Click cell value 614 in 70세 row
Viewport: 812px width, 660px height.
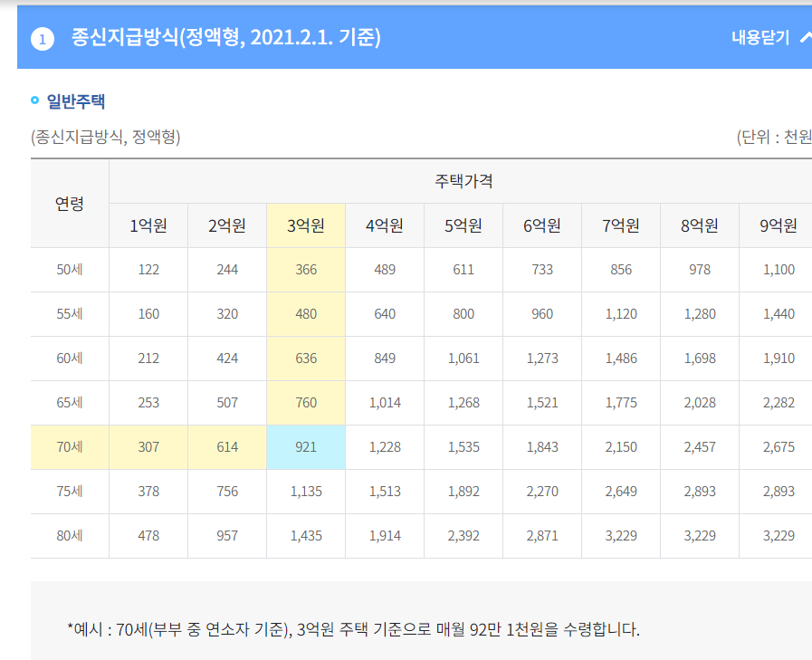[x=227, y=447]
